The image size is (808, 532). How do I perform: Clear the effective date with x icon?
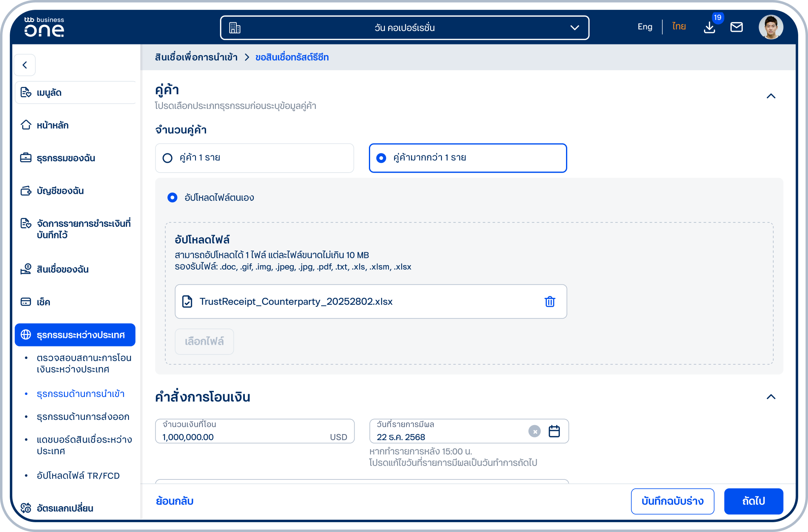(x=535, y=431)
